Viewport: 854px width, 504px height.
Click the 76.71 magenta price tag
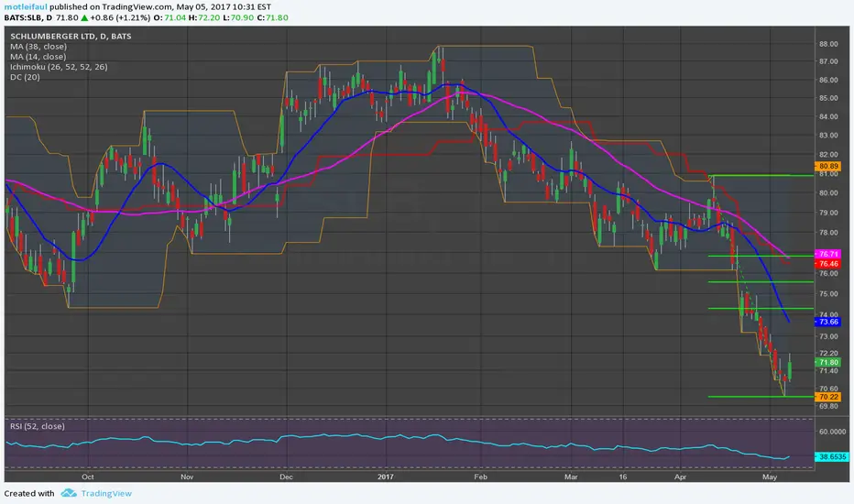[x=827, y=255]
